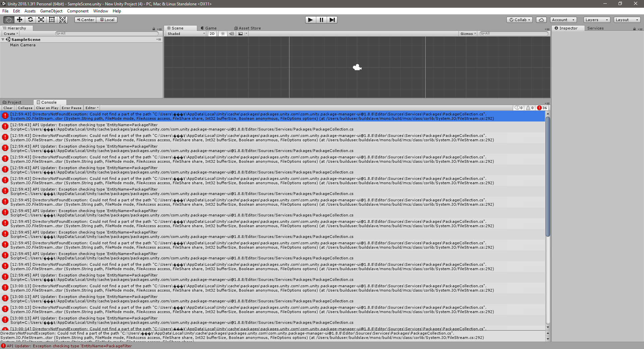The image size is (644, 349).
Task: Toggle info message count filter
Action: pos(519,108)
